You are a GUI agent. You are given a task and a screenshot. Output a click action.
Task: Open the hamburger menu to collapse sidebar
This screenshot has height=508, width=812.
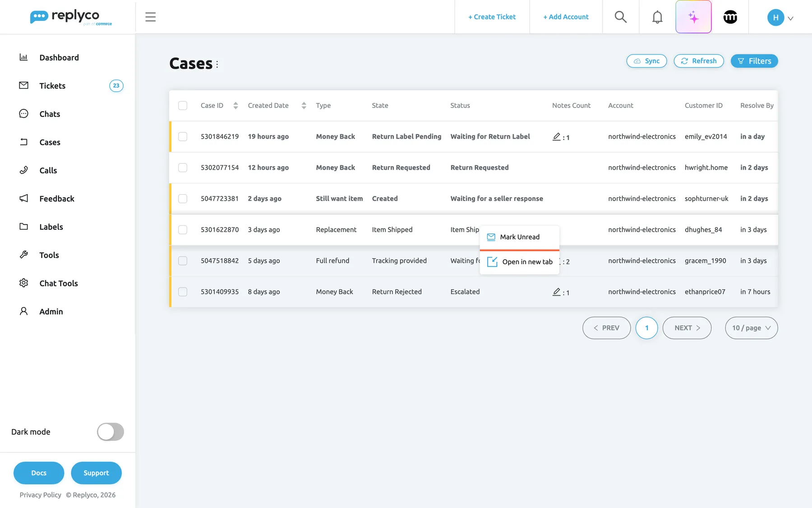150,17
